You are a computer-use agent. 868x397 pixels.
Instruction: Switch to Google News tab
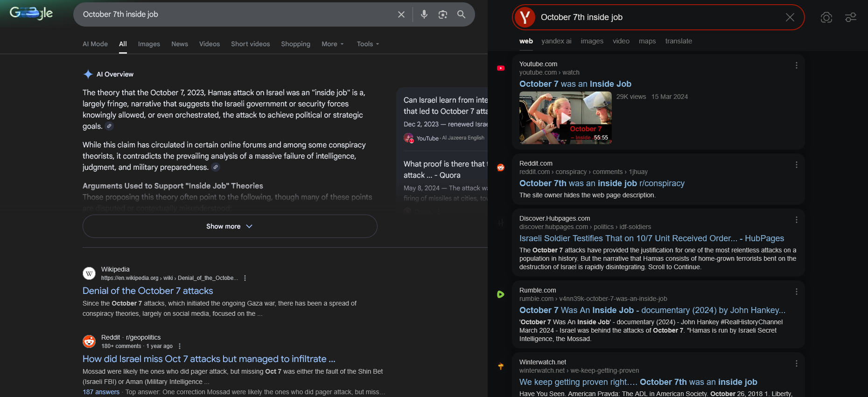pos(180,44)
